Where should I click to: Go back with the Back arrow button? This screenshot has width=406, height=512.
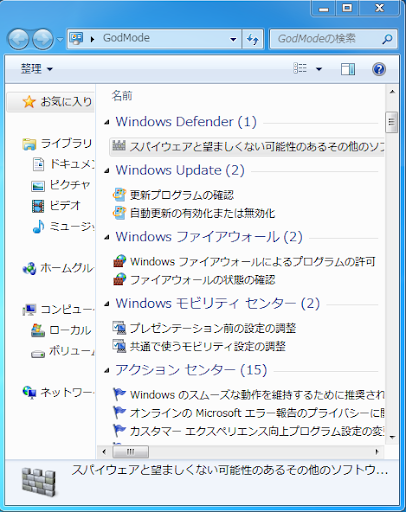tap(18, 39)
